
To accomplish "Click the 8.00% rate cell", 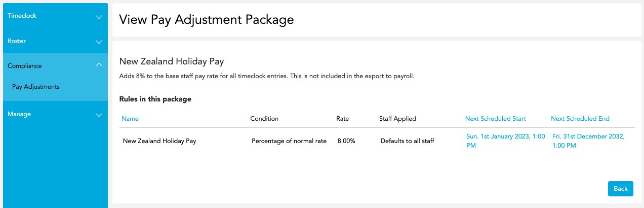I will (x=346, y=141).
